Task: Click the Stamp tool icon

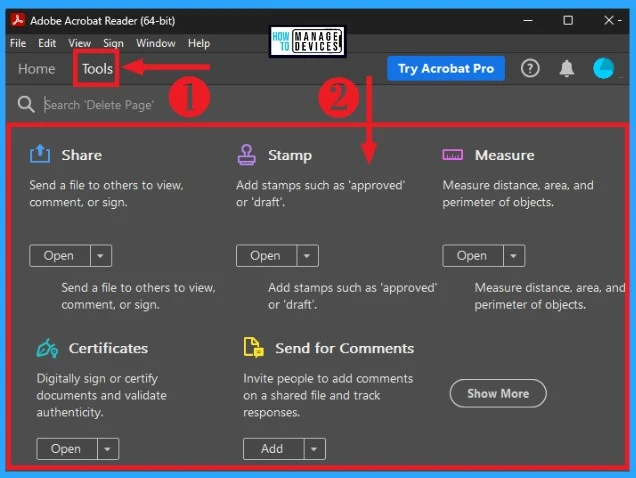Action: pos(246,155)
